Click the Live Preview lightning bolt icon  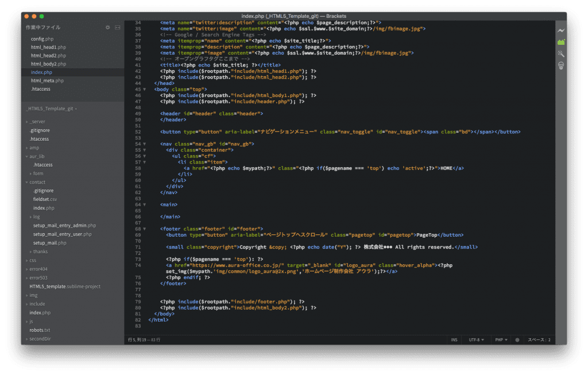click(x=560, y=30)
